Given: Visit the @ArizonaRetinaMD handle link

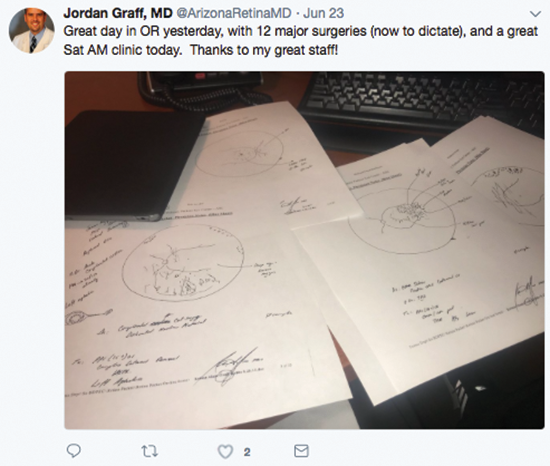Looking at the screenshot, I should (x=234, y=13).
